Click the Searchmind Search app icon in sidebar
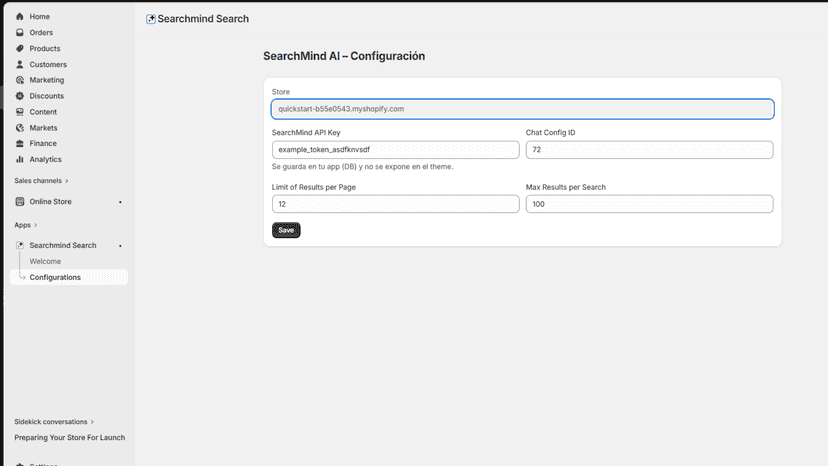Screen dimensions: 828x466 tap(20, 245)
